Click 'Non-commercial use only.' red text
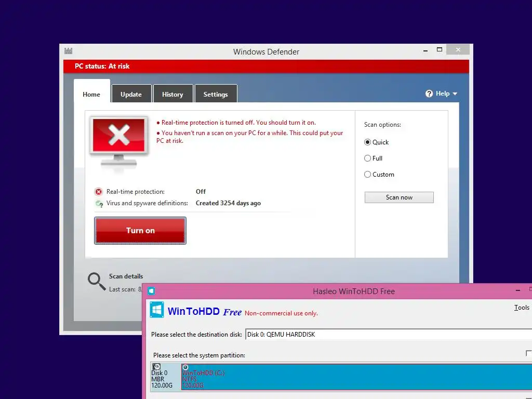The width and height of the screenshot is (532, 399). coord(281,313)
